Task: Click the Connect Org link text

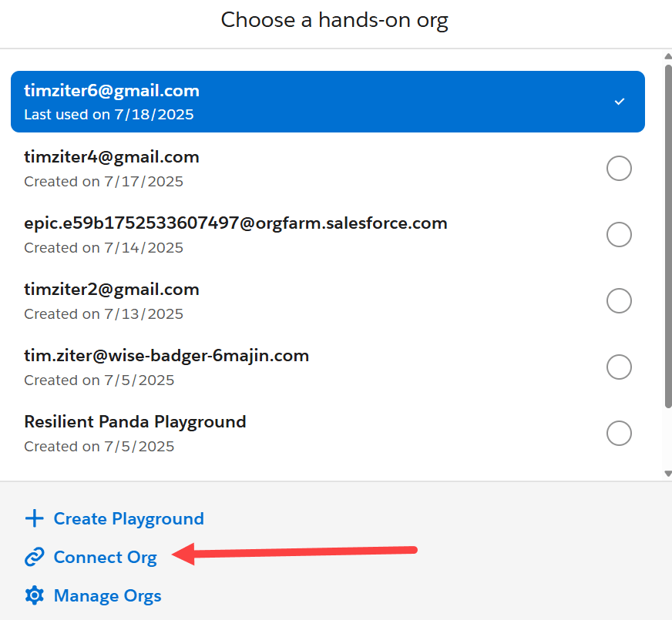Action: [105, 557]
